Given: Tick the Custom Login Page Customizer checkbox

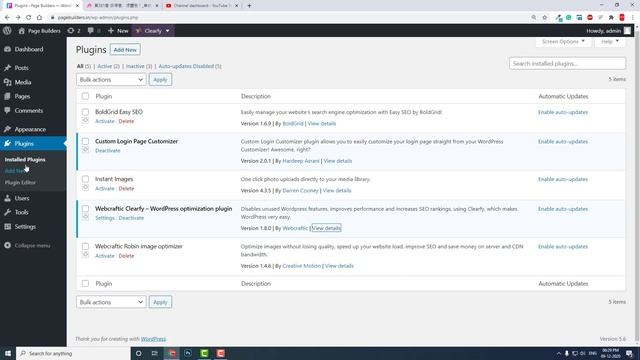Looking at the screenshot, I should [85, 141].
